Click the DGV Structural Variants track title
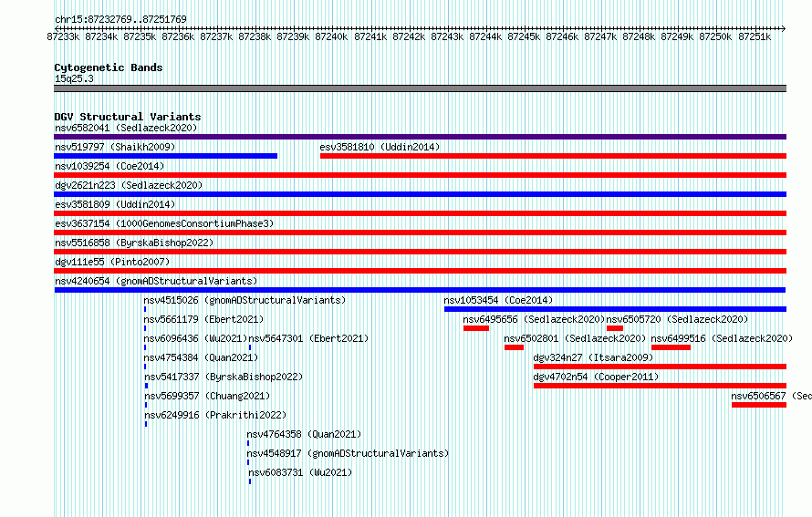This screenshot has width=812, height=517. tap(128, 117)
